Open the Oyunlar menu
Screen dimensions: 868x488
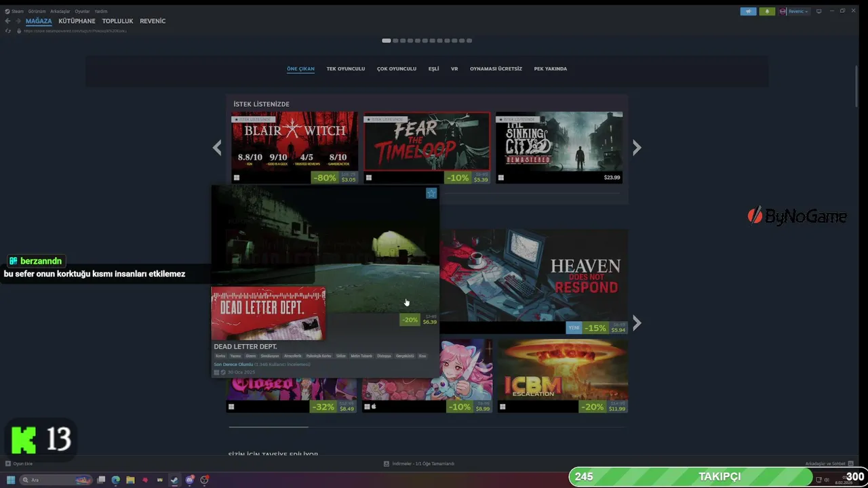pos(82,12)
